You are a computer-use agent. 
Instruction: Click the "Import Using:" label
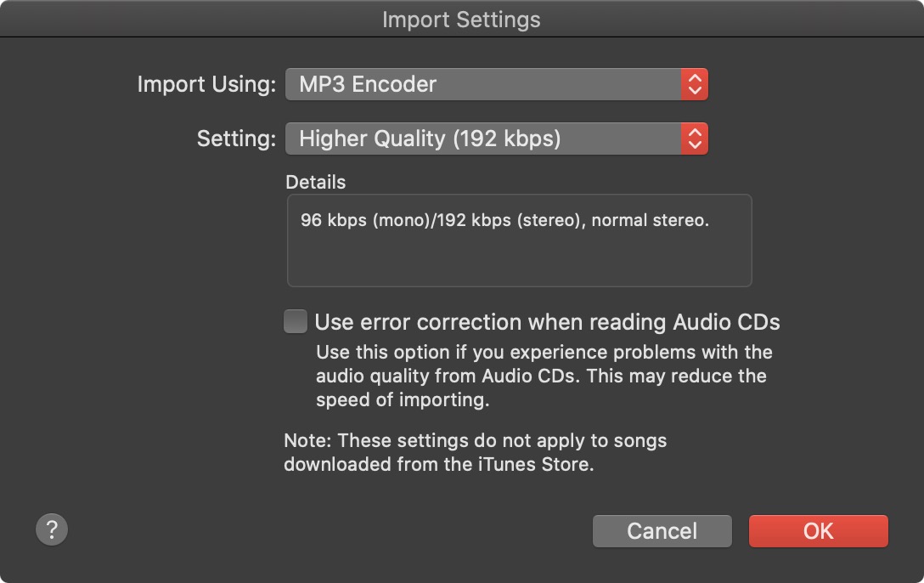pos(206,84)
